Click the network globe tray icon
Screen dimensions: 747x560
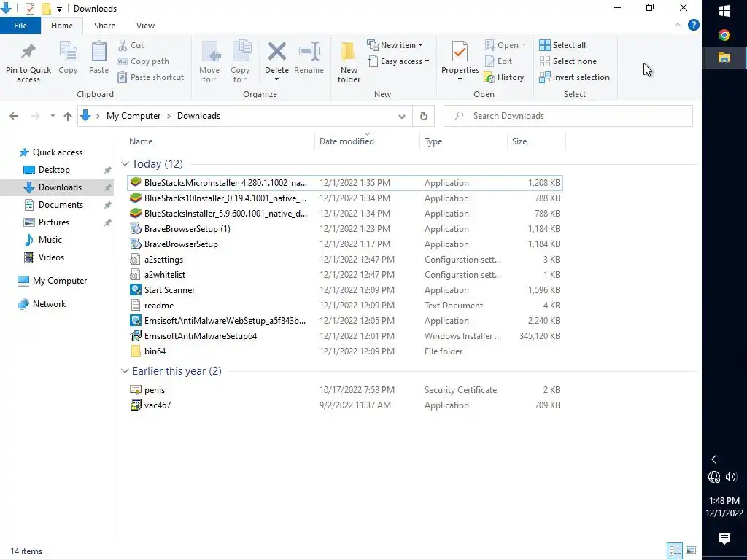tap(713, 477)
